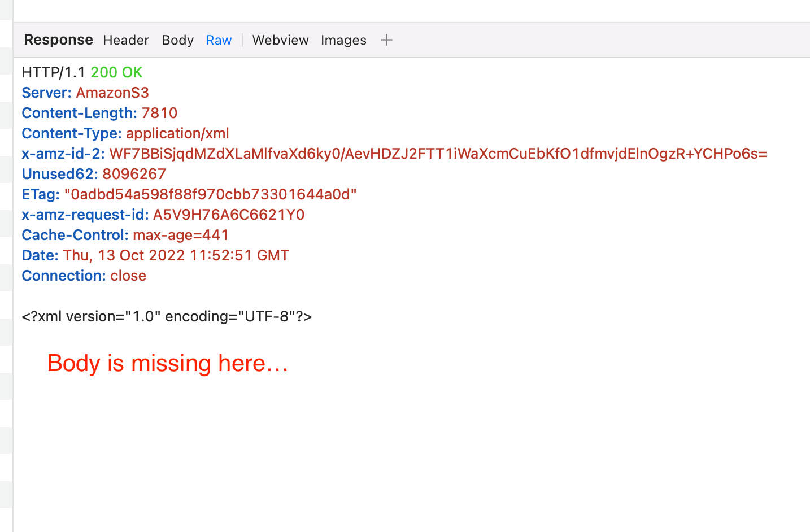Click the application/xml content type value
The width and height of the screenshot is (810, 532).
tap(177, 133)
